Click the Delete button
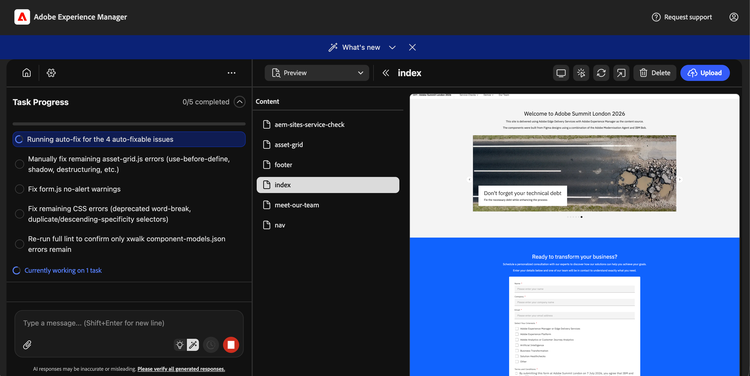The height and width of the screenshot is (376, 750). click(655, 73)
